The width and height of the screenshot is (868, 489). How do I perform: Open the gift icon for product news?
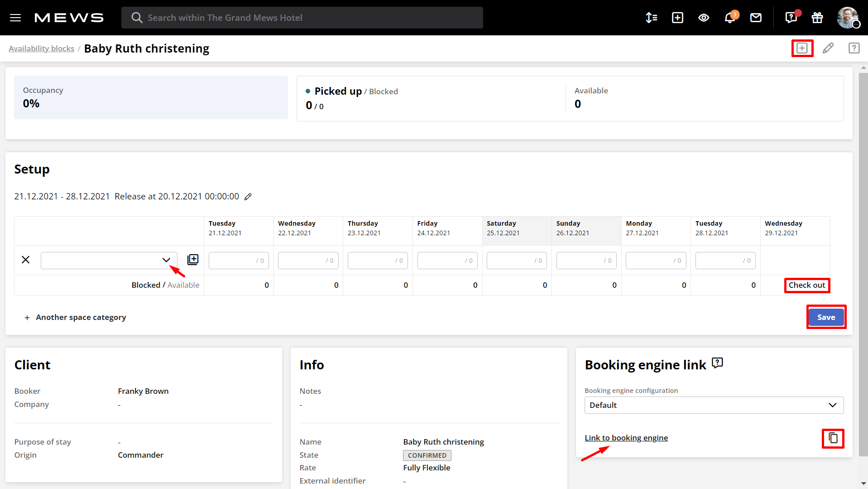817,18
